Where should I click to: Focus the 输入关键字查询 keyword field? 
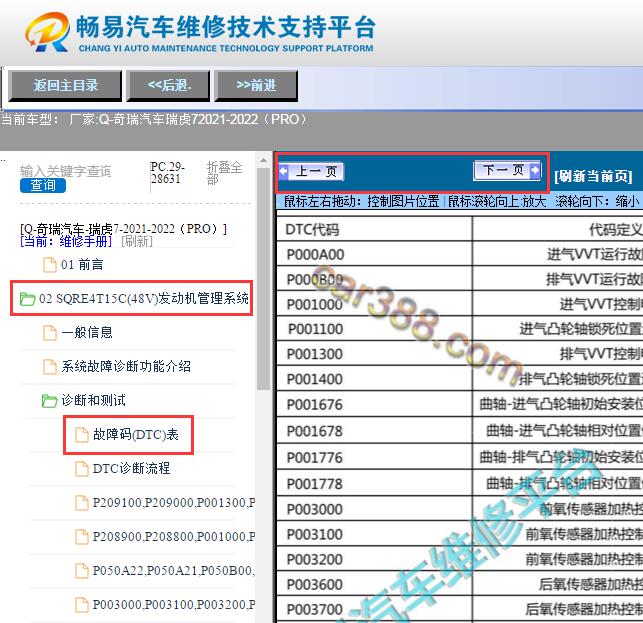[x=66, y=171]
